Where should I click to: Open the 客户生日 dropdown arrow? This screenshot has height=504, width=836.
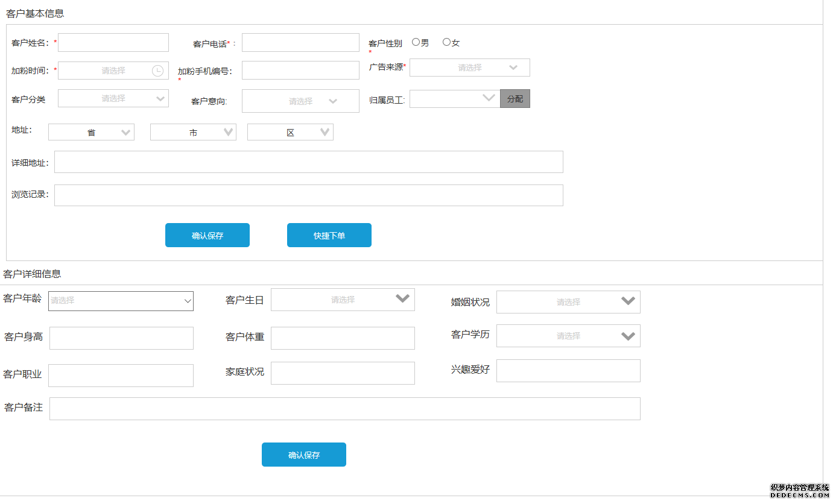point(404,299)
